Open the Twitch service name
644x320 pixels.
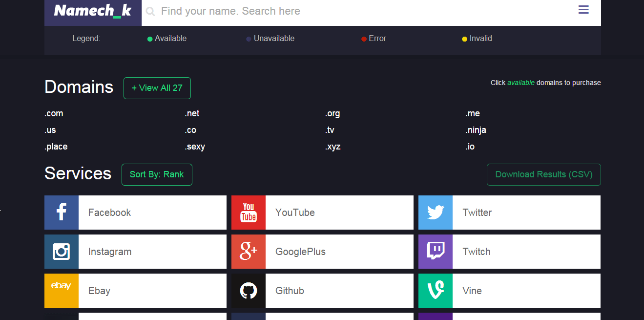(477, 252)
